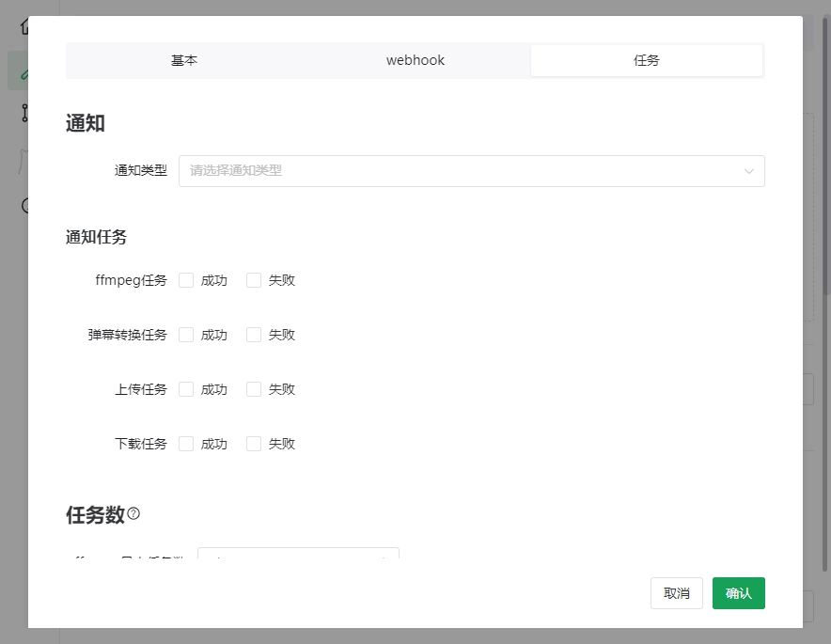
Task: Click the partially visible field under 任务数
Action: (298, 557)
